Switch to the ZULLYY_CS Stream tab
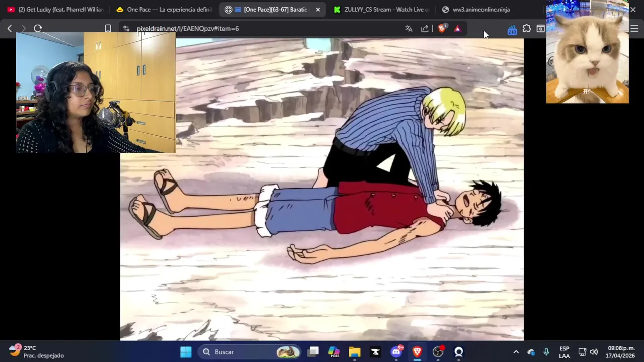The image size is (644, 362). click(x=381, y=10)
